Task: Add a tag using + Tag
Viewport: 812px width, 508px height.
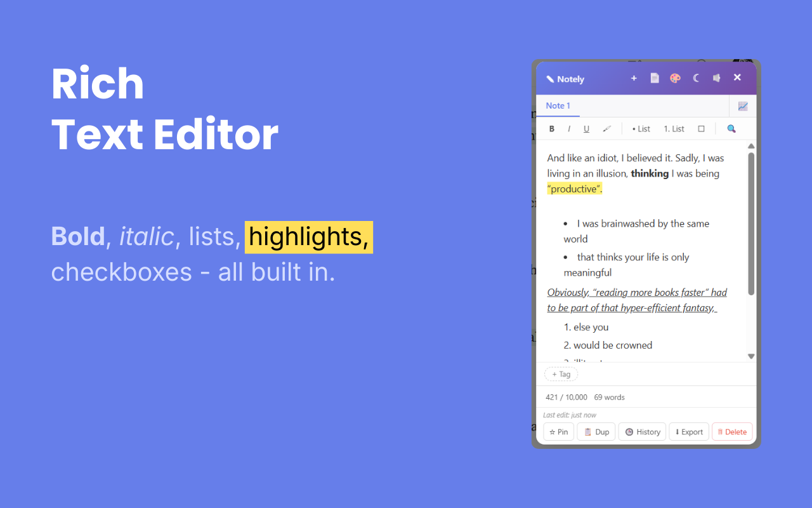Action: click(561, 374)
